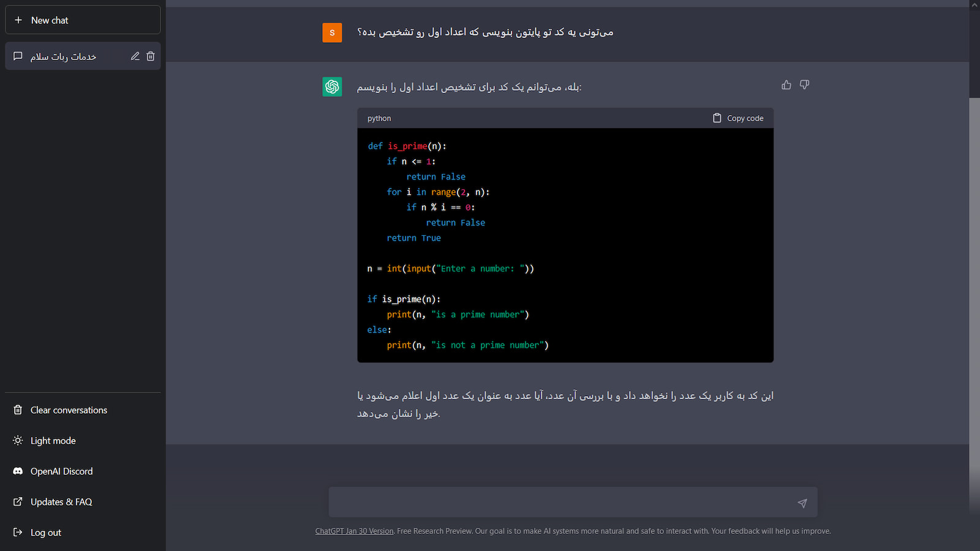
Task: Start a New chat
Action: (83, 20)
